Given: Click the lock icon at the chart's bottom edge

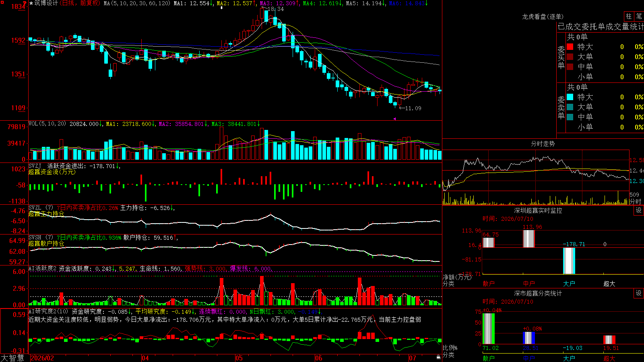Looking at the screenshot, I should point(438,357).
